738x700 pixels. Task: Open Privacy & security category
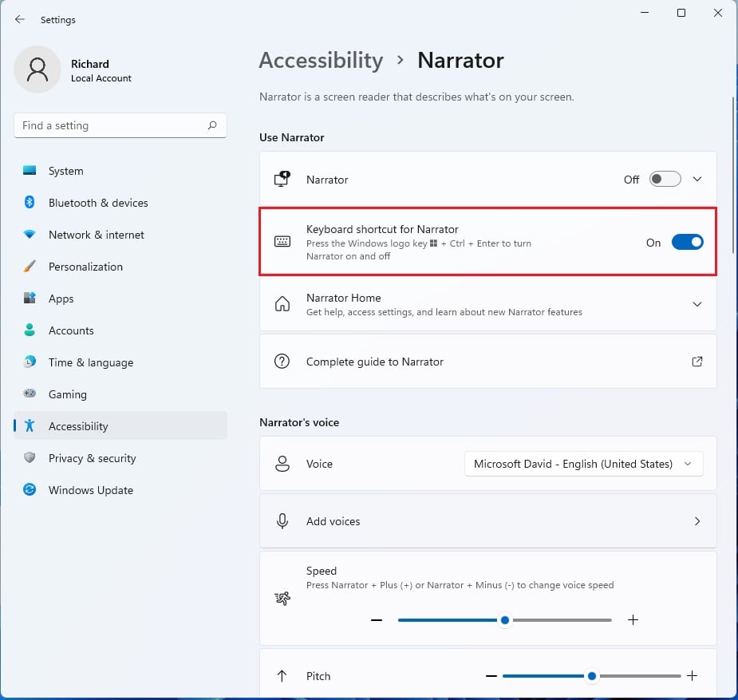tap(120, 457)
